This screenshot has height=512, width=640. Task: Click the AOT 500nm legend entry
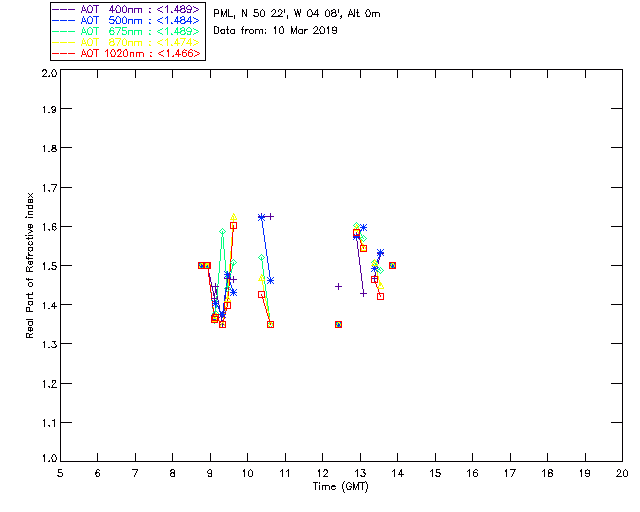tap(126, 20)
